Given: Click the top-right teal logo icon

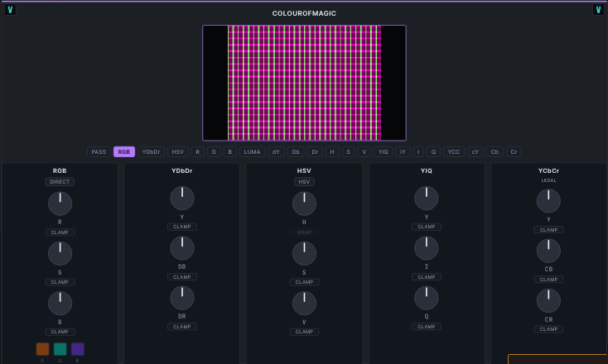Looking at the screenshot, I should (x=598, y=10).
